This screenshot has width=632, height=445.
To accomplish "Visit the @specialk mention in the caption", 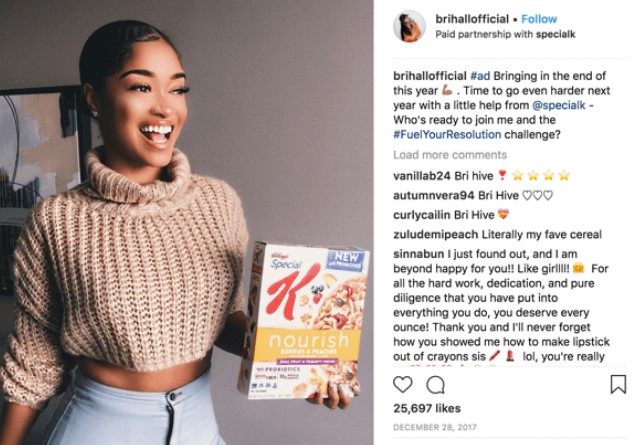I will 558,105.
